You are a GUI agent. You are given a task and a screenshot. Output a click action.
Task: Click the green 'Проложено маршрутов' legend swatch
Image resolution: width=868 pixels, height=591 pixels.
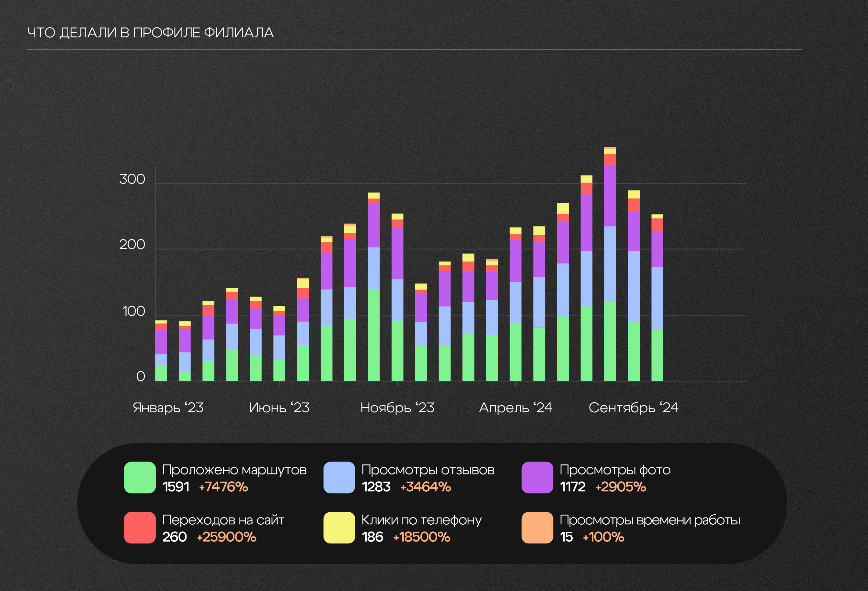point(140,477)
